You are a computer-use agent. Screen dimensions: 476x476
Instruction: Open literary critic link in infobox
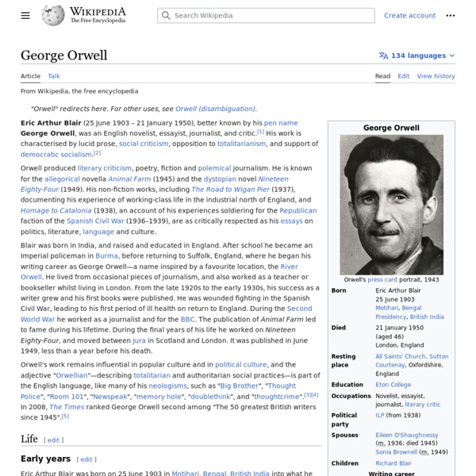pos(423,405)
